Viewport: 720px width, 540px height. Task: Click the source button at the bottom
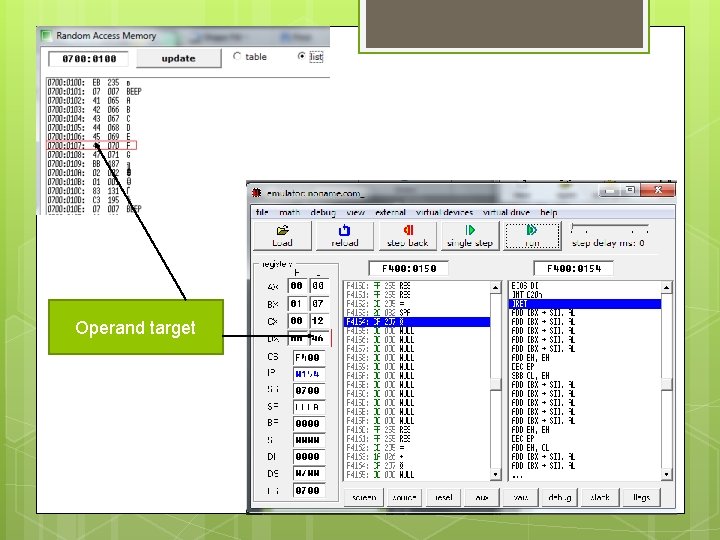click(404, 497)
